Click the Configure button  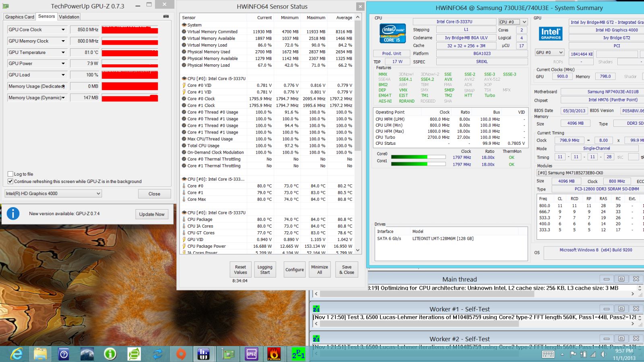[295, 269]
